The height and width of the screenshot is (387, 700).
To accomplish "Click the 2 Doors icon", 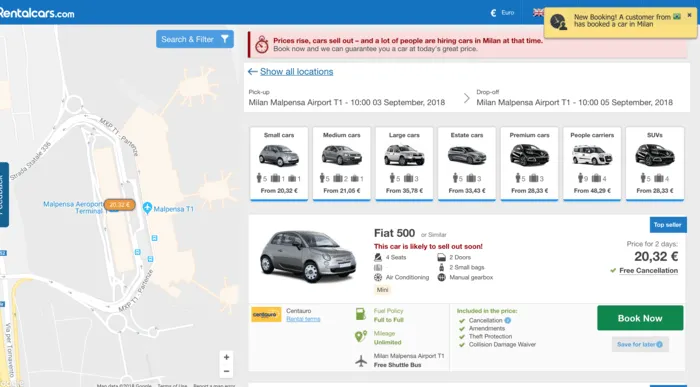I will pos(442,257).
